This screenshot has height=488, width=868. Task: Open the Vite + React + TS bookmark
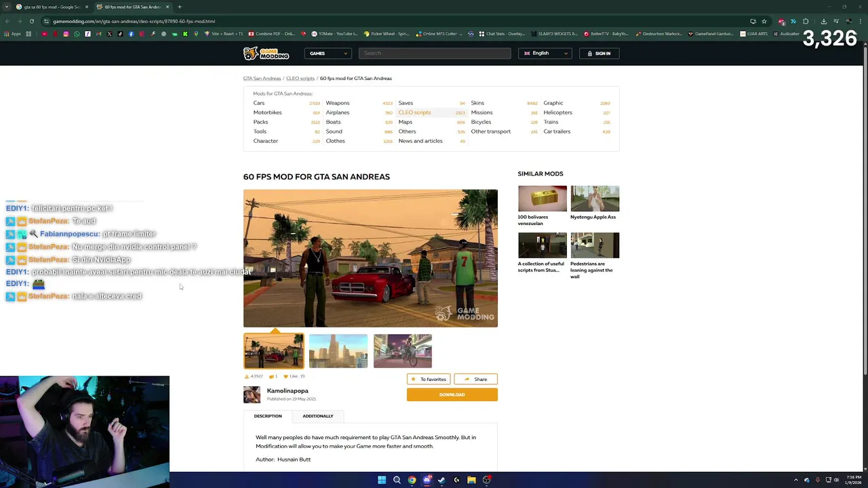224,34
